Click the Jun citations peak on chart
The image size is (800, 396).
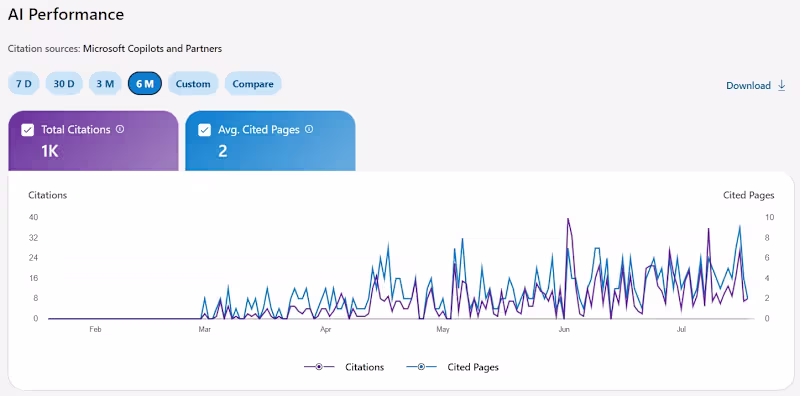point(567,219)
